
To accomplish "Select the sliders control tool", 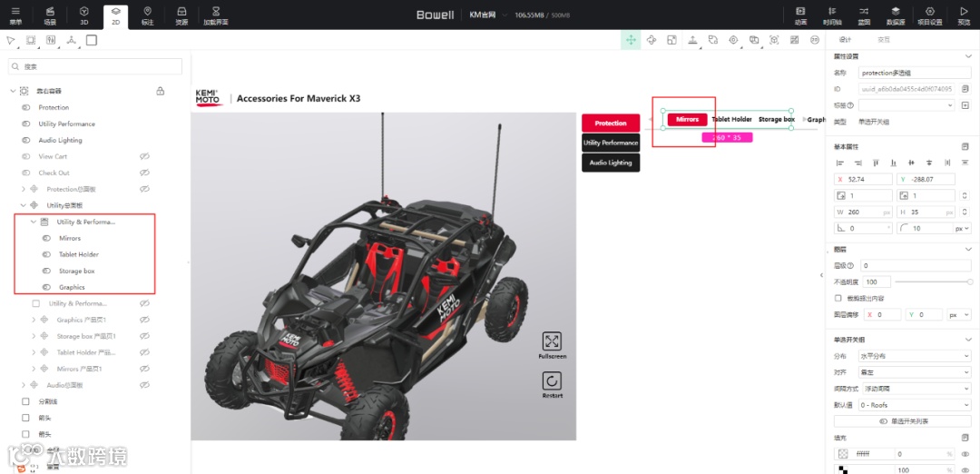I will (x=51, y=40).
